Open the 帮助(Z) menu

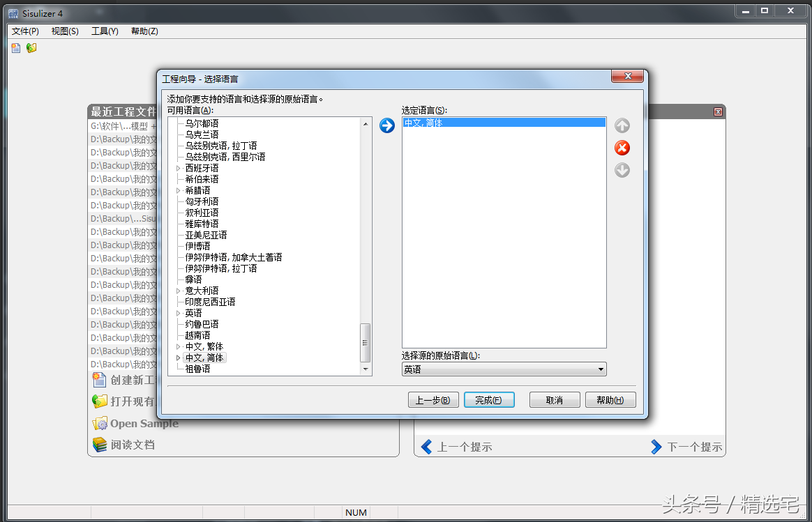click(x=144, y=31)
